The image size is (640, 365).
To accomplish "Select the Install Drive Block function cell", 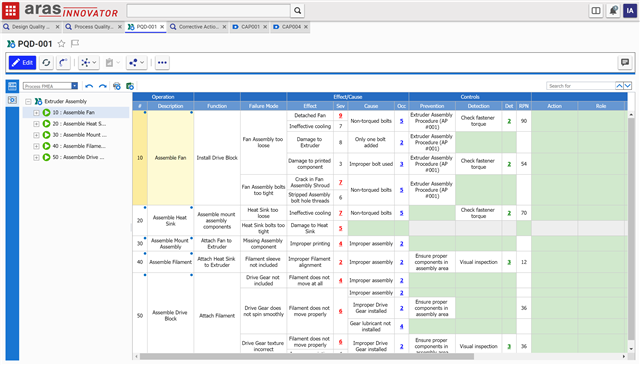I will (x=217, y=158).
